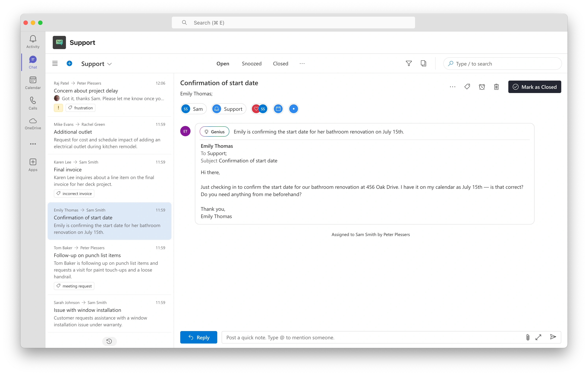
Task: Open more tabs ellipsis after Closed
Action: [302, 64]
